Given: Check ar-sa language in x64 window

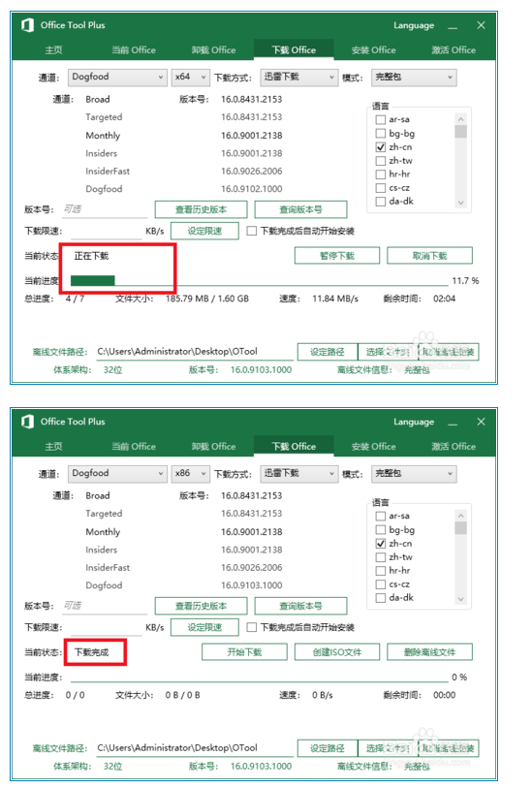Looking at the screenshot, I should [x=381, y=119].
